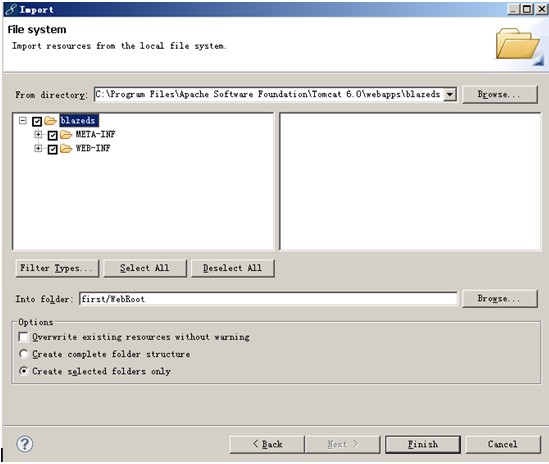The width and height of the screenshot is (549, 464).
Task: Go Back to previous wizard page
Action: (267, 444)
